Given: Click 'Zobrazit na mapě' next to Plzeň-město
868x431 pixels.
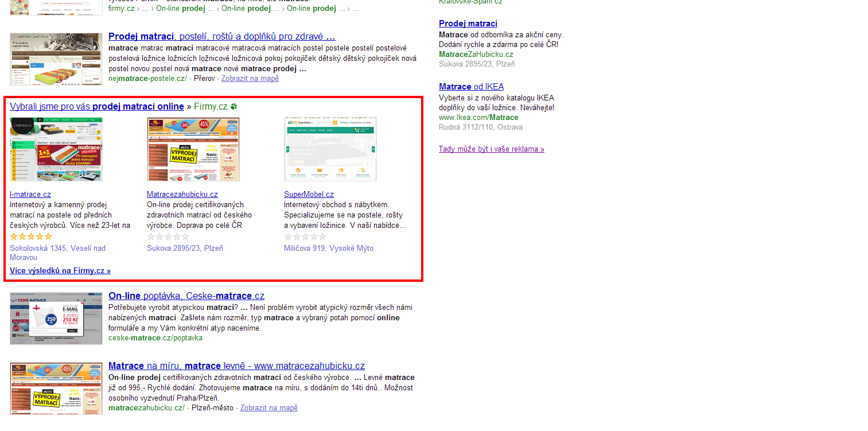Looking at the screenshot, I should coord(269,407).
